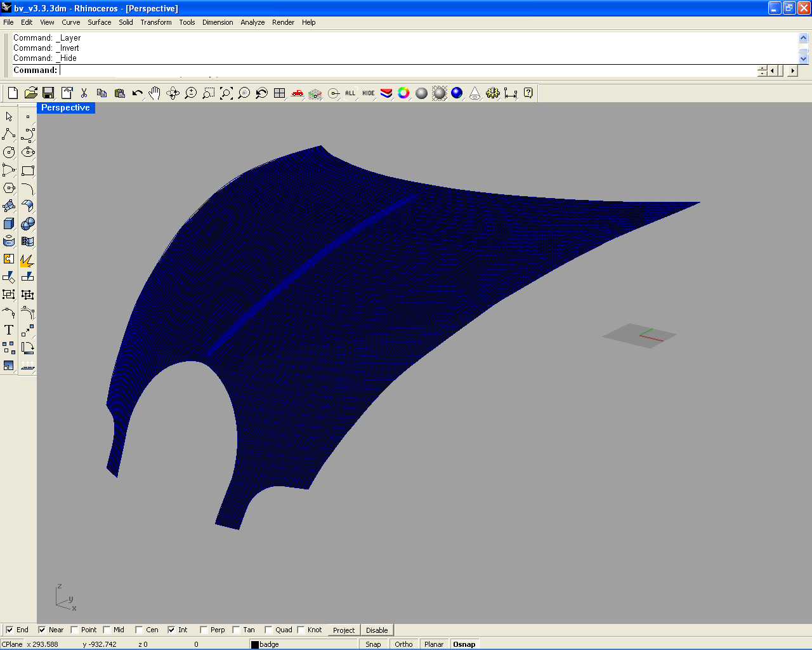Click the object snap circle icon
The width and height of the screenshot is (812, 650).
[332, 93]
